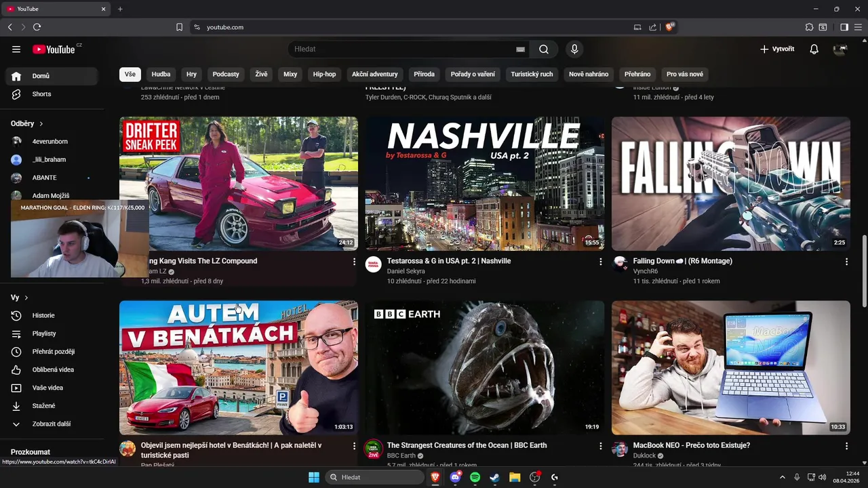Select the Hip-hop filter chip
Image resolution: width=868 pixels, height=488 pixels.
click(x=324, y=74)
